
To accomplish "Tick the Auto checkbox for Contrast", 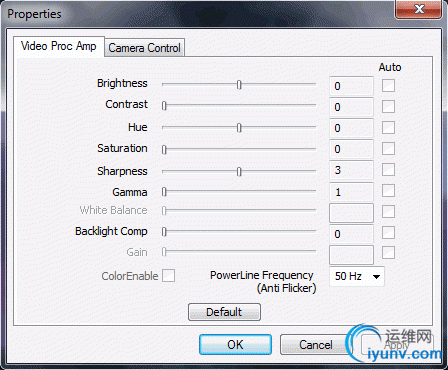I will [x=388, y=106].
